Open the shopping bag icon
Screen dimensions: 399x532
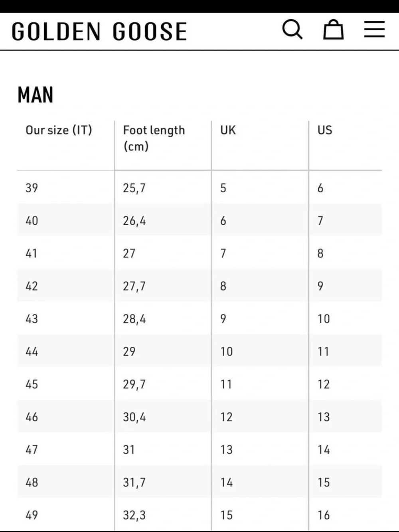[x=333, y=30]
